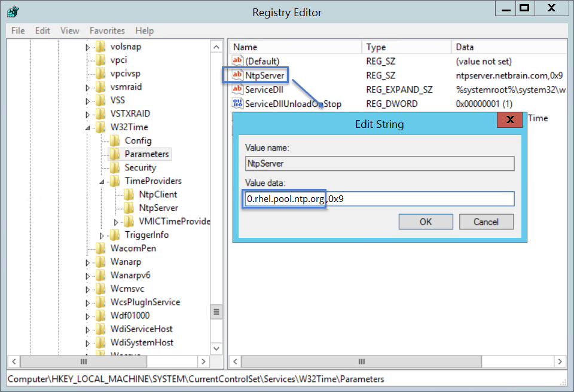Screen dimensions: 574x392
Task: Open the File menu
Action: (x=18, y=30)
